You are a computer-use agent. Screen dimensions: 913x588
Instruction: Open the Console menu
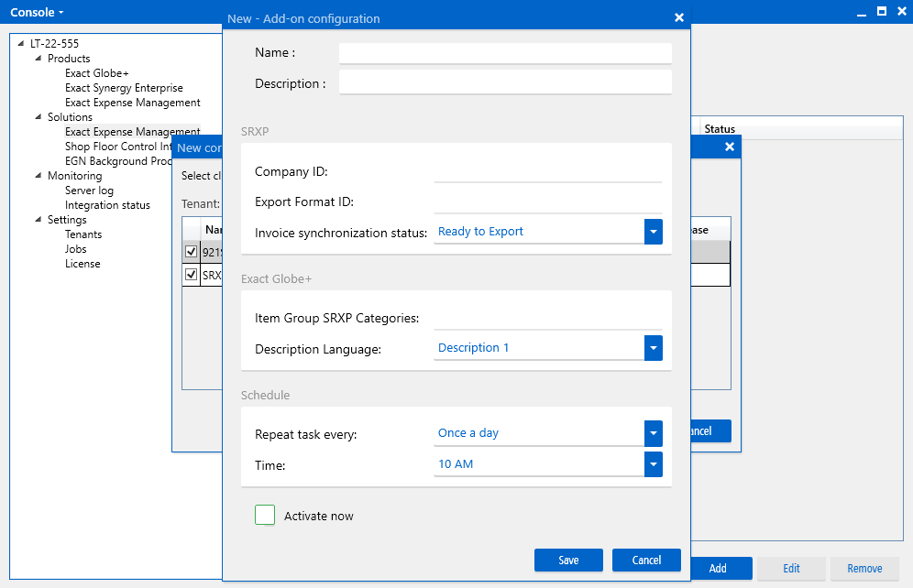[37, 13]
